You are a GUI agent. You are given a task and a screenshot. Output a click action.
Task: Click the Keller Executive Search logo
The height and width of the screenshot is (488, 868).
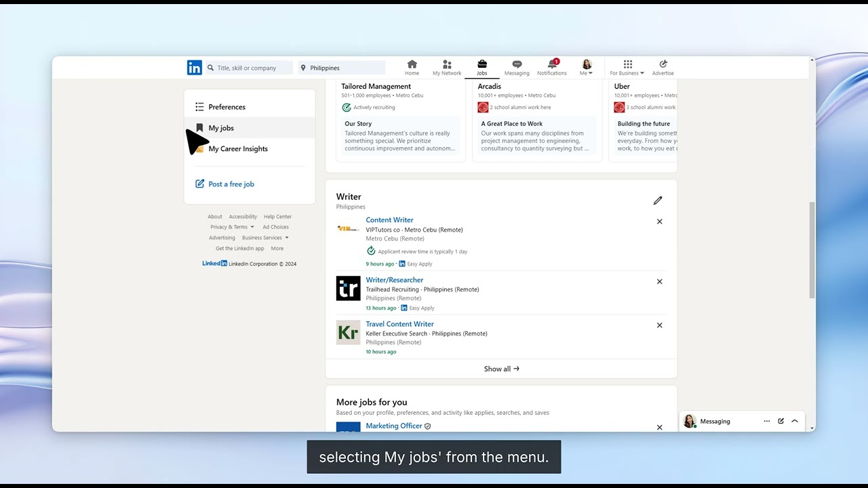349,332
